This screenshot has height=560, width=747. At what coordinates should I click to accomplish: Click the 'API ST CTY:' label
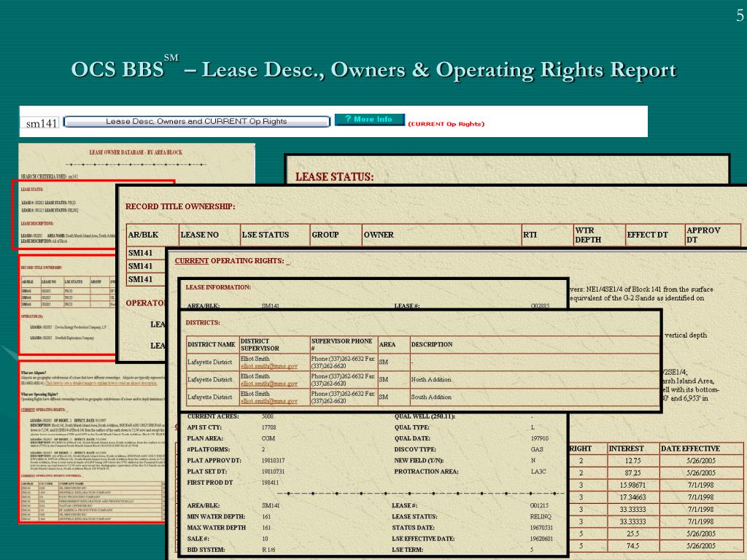coord(205,427)
